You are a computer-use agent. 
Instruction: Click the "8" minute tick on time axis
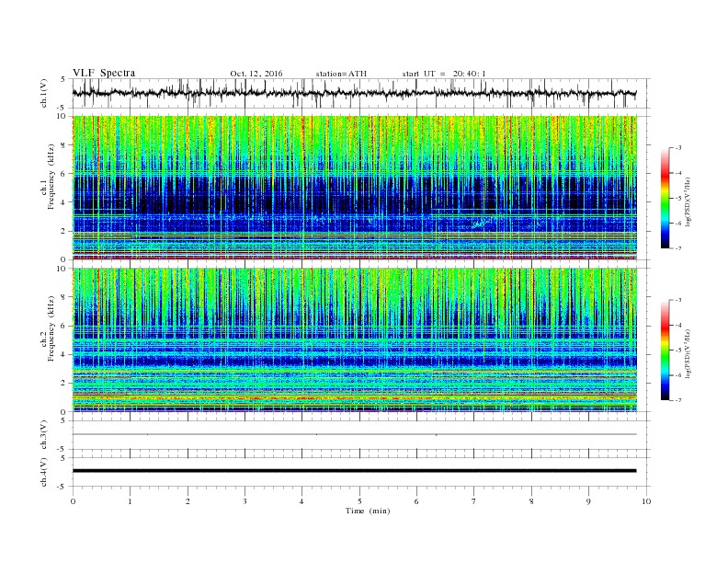(531, 501)
